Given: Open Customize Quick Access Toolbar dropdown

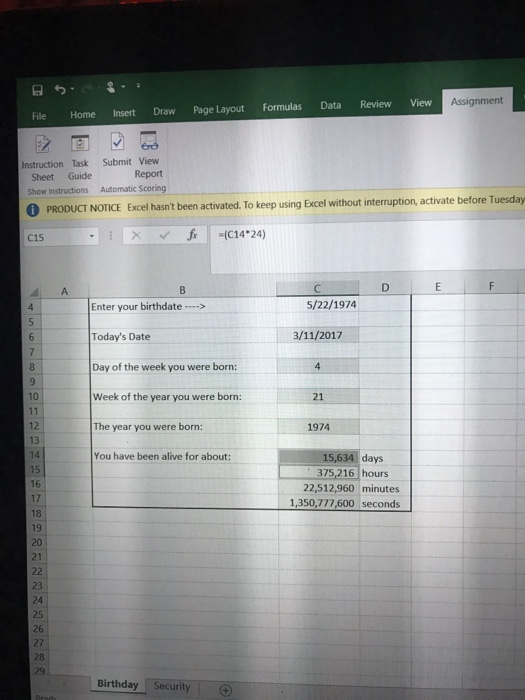Looking at the screenshot, I should 138,85.
